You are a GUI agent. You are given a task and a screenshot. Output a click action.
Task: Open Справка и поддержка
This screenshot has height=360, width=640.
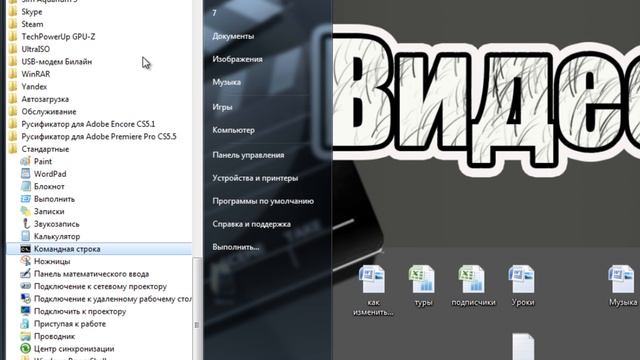click(x=251, y=224)
